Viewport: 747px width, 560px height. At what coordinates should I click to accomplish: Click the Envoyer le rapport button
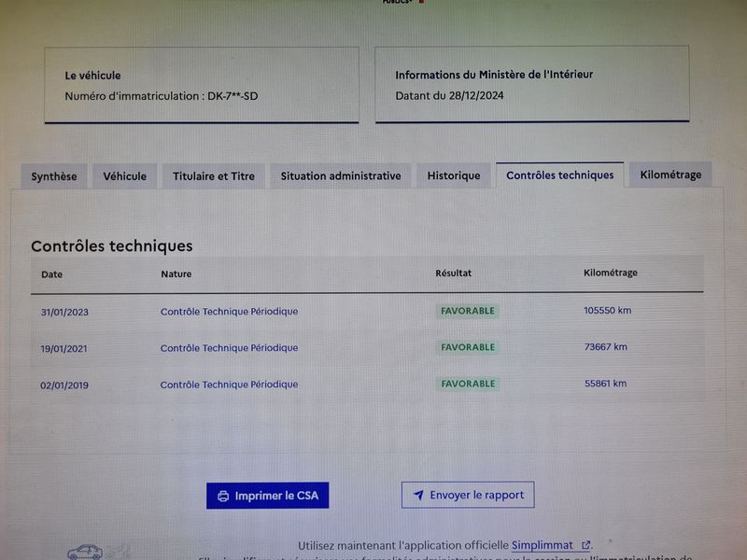468,495
